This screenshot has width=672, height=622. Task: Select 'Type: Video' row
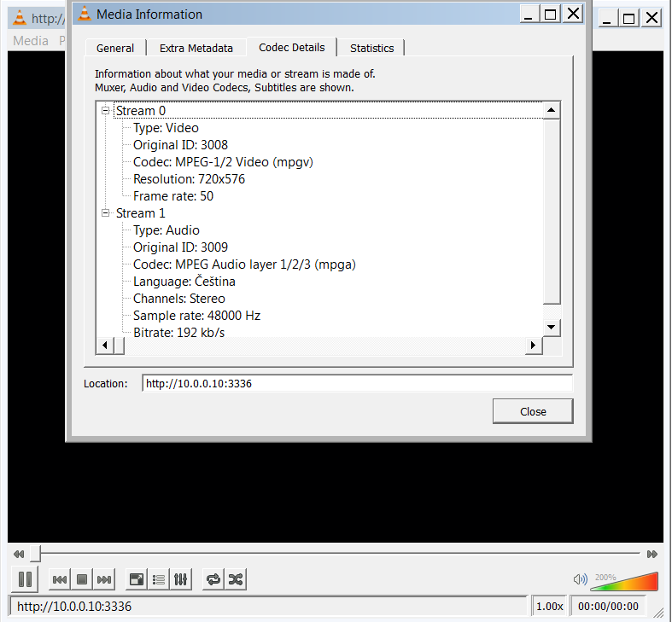click(166, 128)
